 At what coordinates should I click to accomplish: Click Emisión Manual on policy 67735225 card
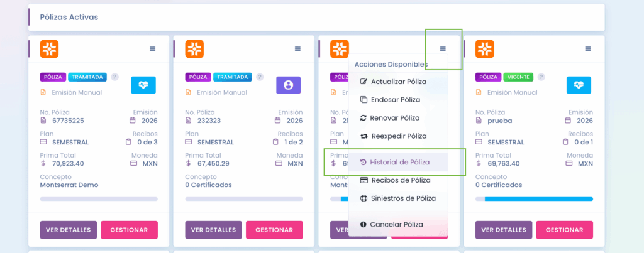point(77,93)
